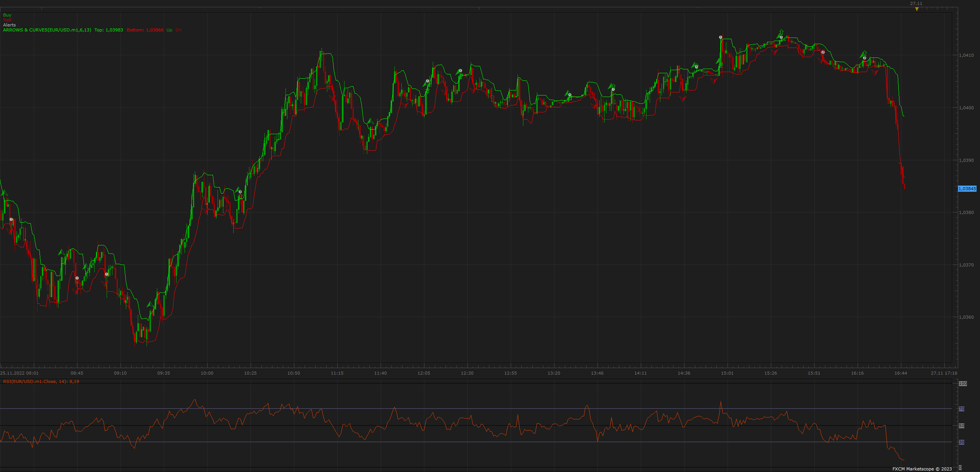Click the RSI 30 oversold level label
The width and height of the screenshot is (980, 472).
962,442
